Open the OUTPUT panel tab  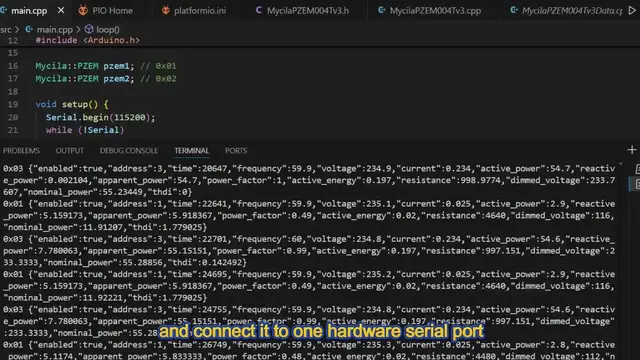tap(69, 151)
